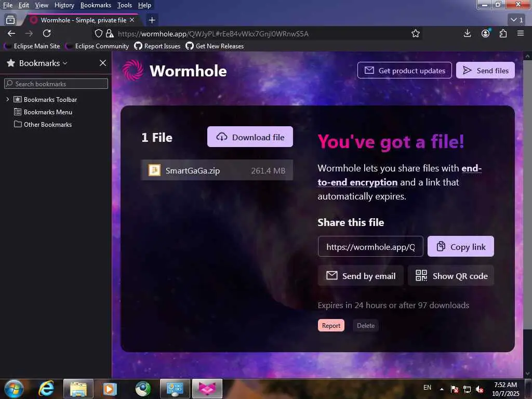The image size is (532, 399).
Task: Open the list all tabs dropdown
Action: click(x=517, y=20)
